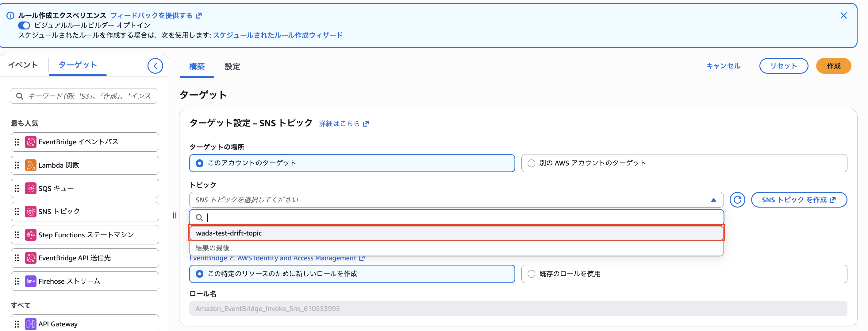Select wada-test-drift-topic from the dropdown
868x331 pixels.
229,233
